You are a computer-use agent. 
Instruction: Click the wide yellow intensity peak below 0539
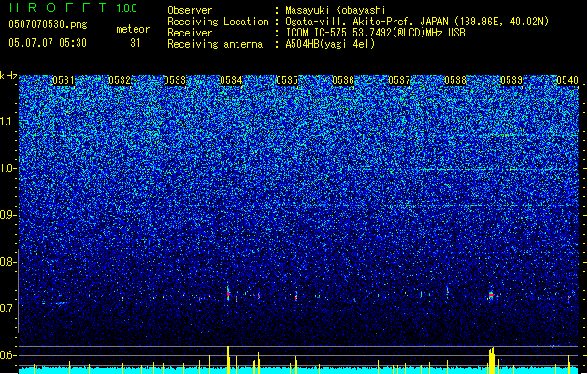click(492, 361)
